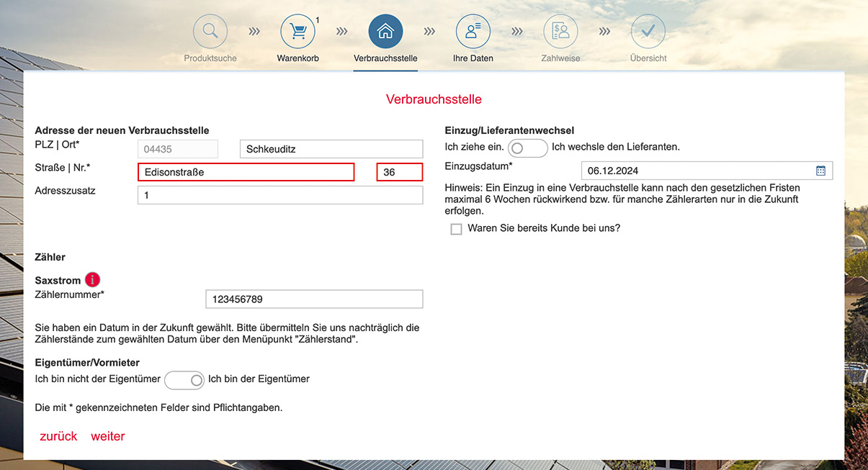Click the house number field with 36

click(399, 172)
